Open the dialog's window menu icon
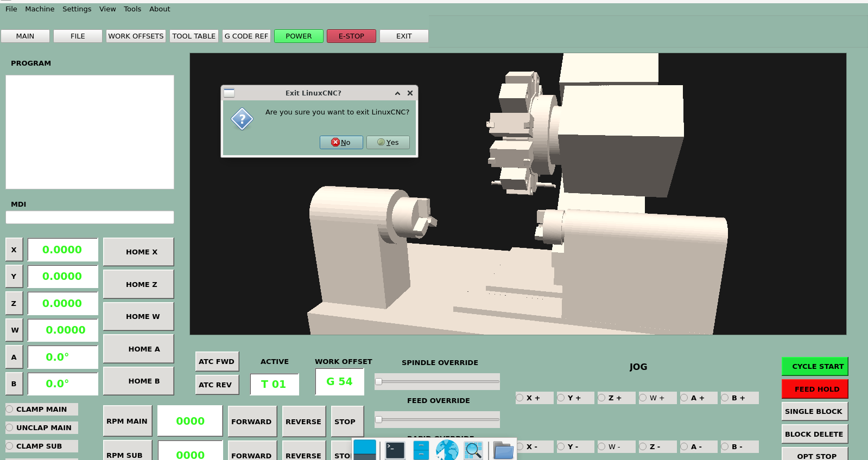Image resolution: width=868 pixels, height=460 pixels. point(229,93)
